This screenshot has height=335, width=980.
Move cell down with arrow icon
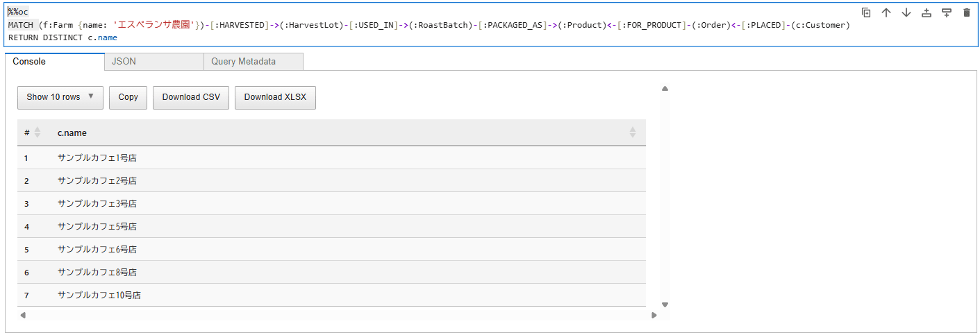906,12
